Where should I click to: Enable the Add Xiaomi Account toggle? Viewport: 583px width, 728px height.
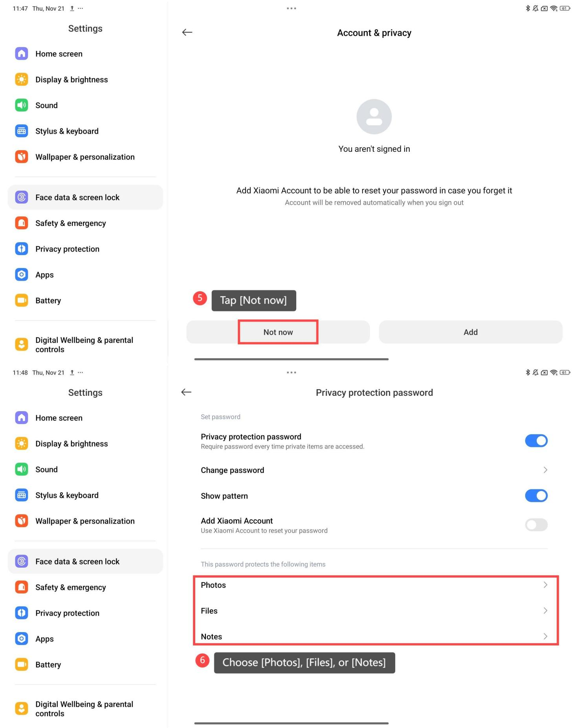pos(536,525)
